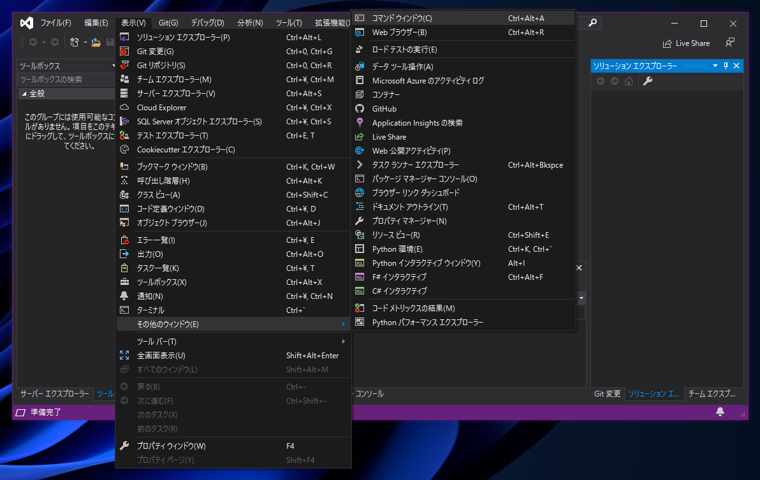Viewport: 760px width, 480px height.
Task: Click the SQL Server オブジェクト エクスプローラー icon
Action: click(125, 122)
